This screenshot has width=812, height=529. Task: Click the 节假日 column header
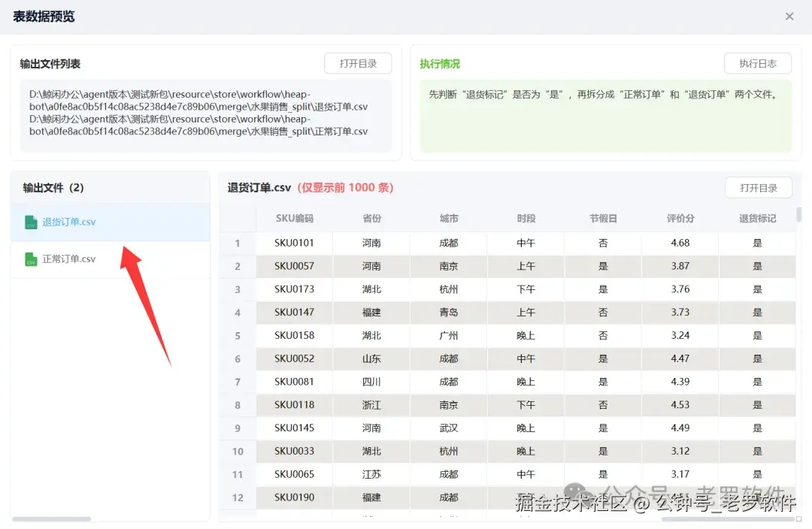click(x=603, y=219)
